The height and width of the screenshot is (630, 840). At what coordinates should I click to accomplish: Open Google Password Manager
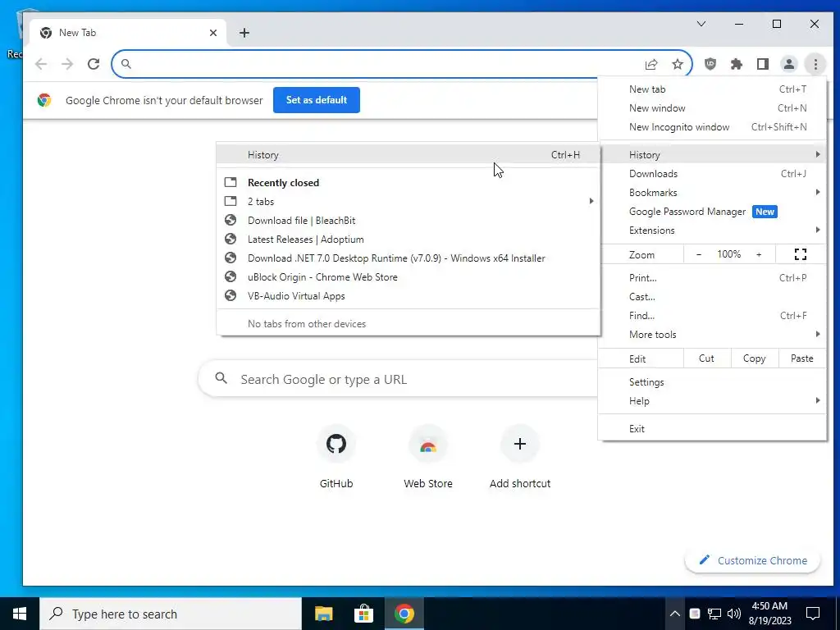713,212
